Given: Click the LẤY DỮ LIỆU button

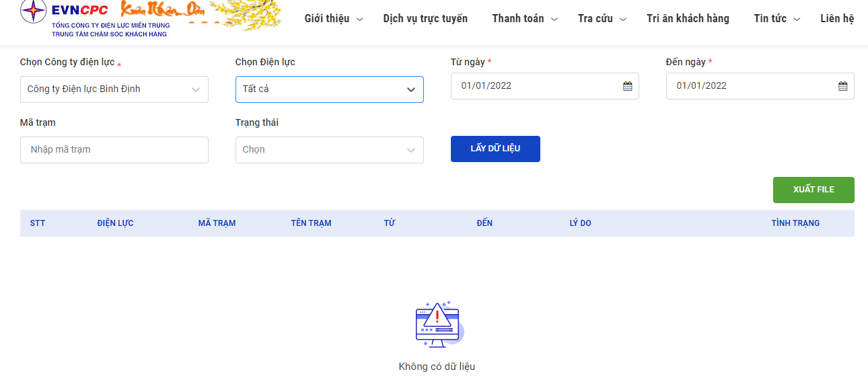Looking at the screenshot, I should click(x=495, y=149).
